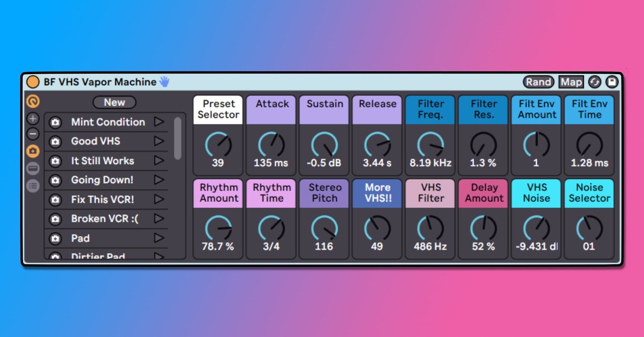The width and height of the screenshot is (644, 337).
Task: Click the Delay Amount knob
Action: [483, 228]
